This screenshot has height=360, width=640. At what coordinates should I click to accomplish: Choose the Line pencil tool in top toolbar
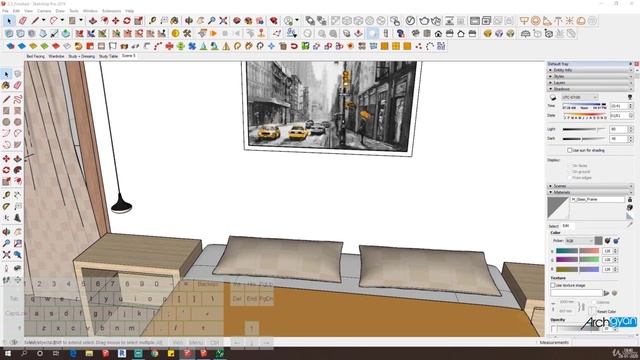pyautogui.click(x=36, y=20)
